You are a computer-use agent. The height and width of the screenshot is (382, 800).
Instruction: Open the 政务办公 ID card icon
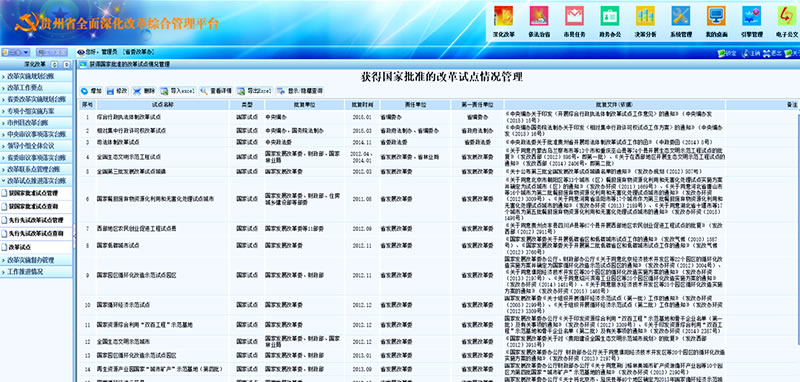(x=610, y=16)
